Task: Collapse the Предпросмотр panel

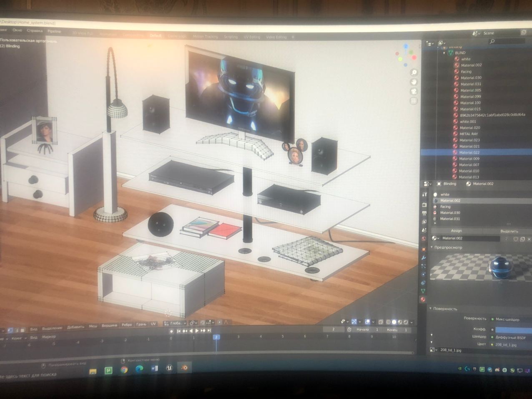Action: pyautogui.click(x=432, y=247)
